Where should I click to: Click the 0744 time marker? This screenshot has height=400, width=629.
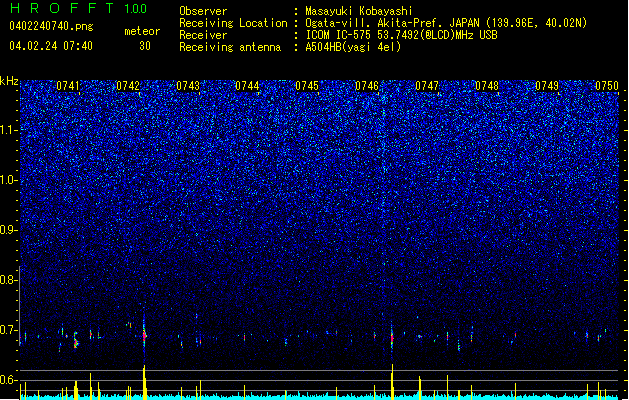(247, 86)
